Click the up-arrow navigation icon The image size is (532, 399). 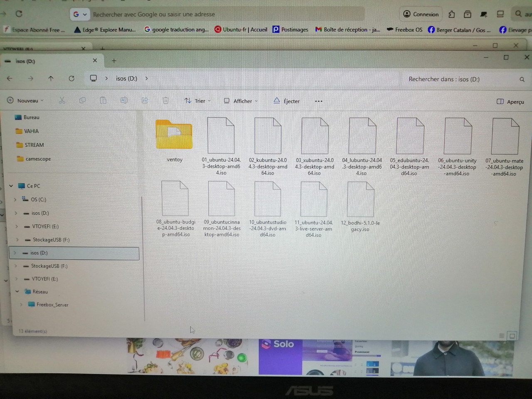click(51, 78)
